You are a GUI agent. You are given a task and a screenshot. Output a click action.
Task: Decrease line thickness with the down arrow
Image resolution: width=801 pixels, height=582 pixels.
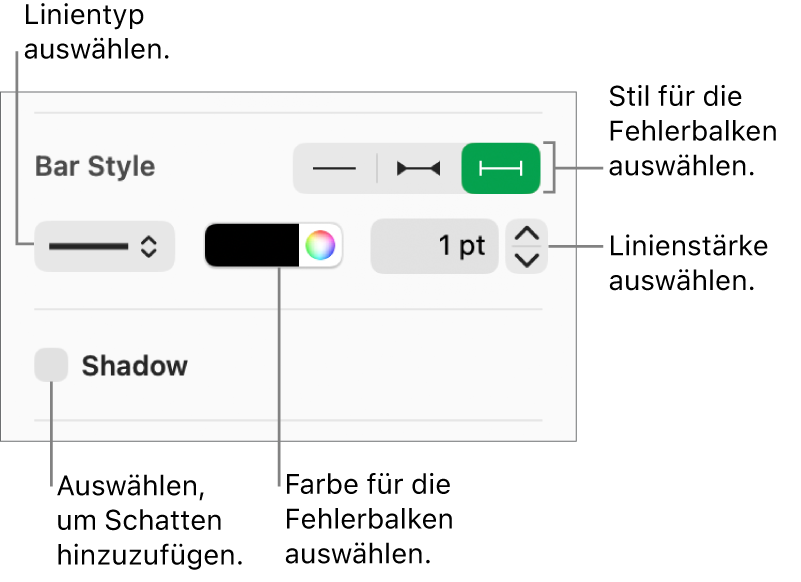click(527, 260)
